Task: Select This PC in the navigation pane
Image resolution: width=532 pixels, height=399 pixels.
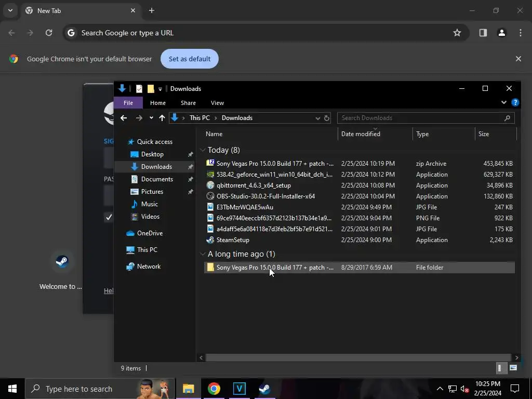Action: pyautogui.click(x=147, y=250)
